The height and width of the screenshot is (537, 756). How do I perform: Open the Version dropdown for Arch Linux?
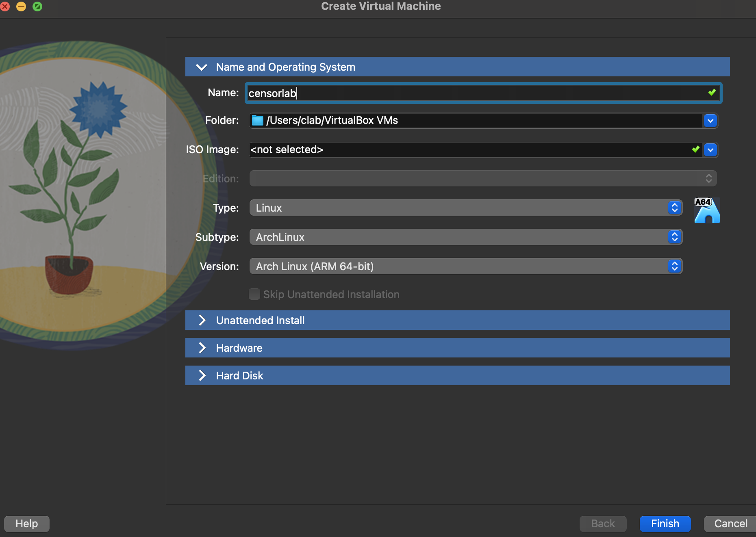point(465,266)
